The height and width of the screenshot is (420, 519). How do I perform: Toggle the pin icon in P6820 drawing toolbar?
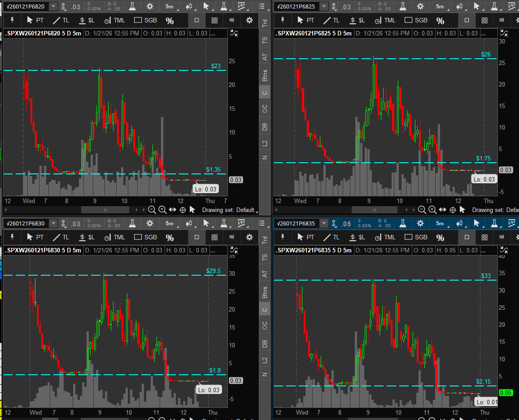11,20
